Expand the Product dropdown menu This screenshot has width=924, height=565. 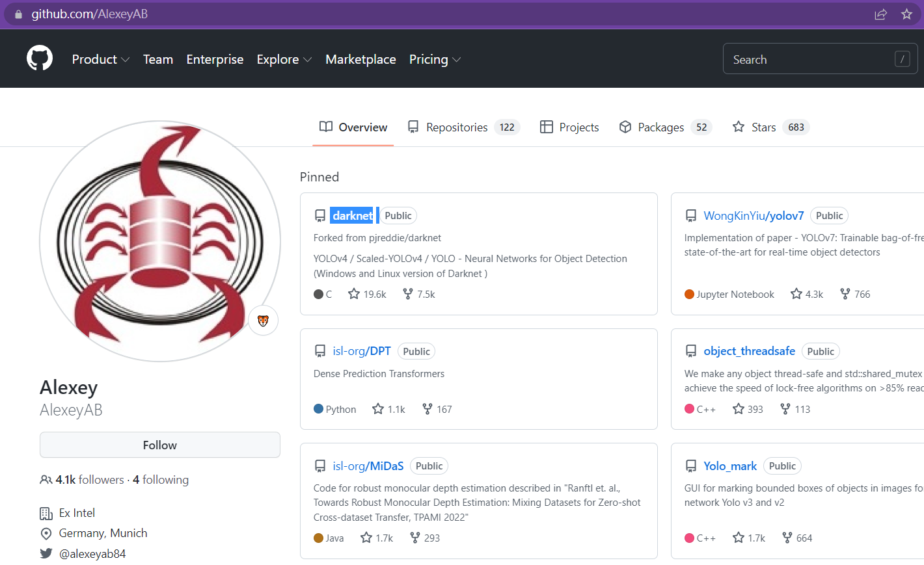[101, 59]
